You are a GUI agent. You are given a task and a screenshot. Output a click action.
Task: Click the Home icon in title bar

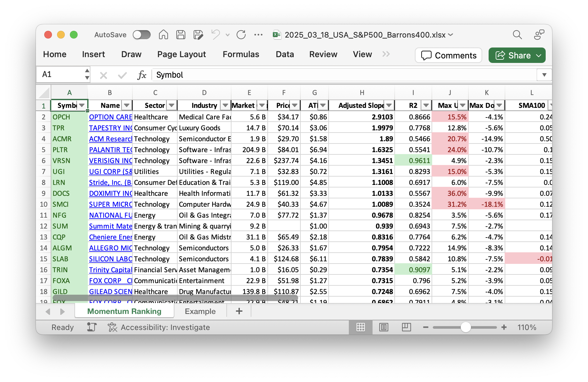click(x=163, y=35)
